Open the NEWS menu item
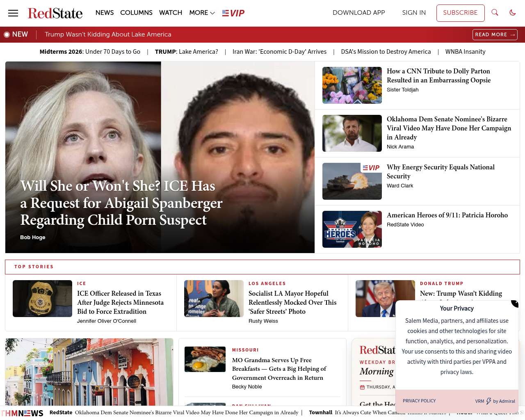525x420 pixels. click(x=105, y=13)
